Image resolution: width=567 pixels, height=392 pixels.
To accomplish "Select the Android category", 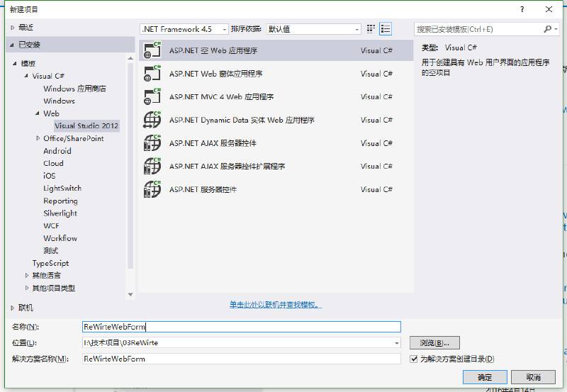I will pos(57,151).
